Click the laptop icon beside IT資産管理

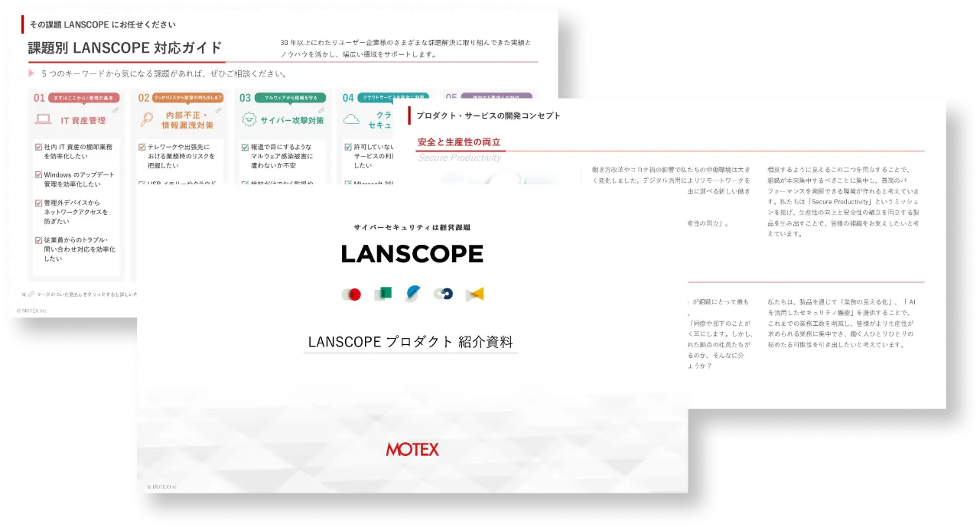(x=44, y=120)
